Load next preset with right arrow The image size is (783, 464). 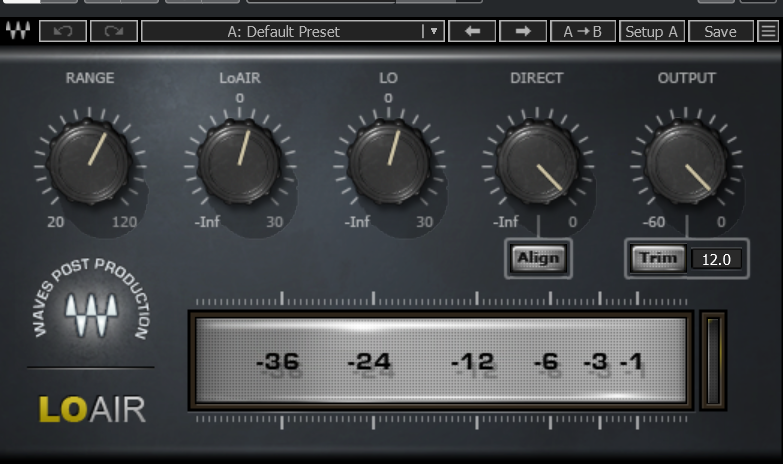(523, 31)
